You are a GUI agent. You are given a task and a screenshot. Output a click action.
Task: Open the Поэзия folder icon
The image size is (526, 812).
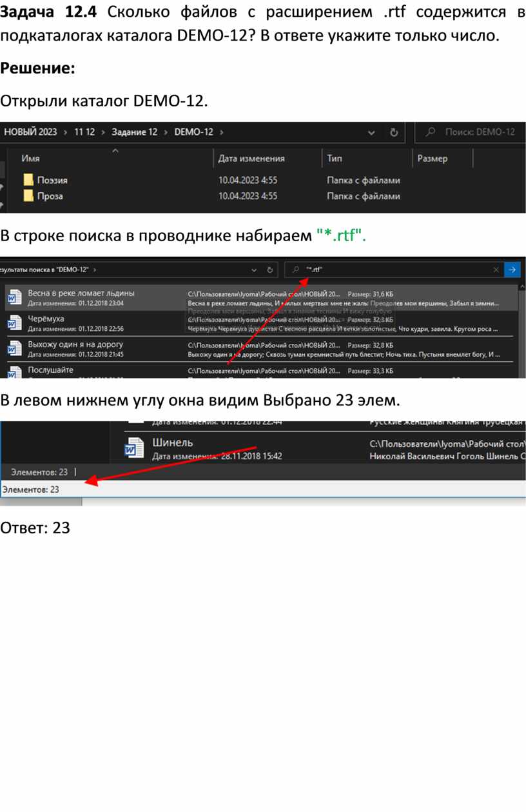(x=28, y=181)
